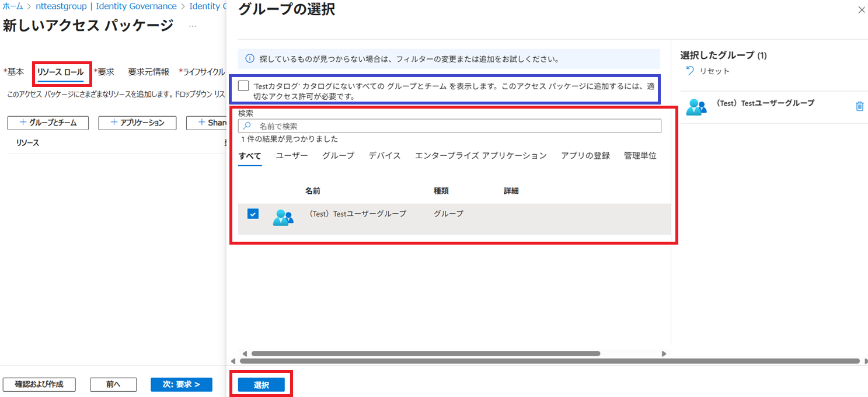868x397 pixels.
Task: Switch to the ユーザー filter tab
Action: pos(291,156)
